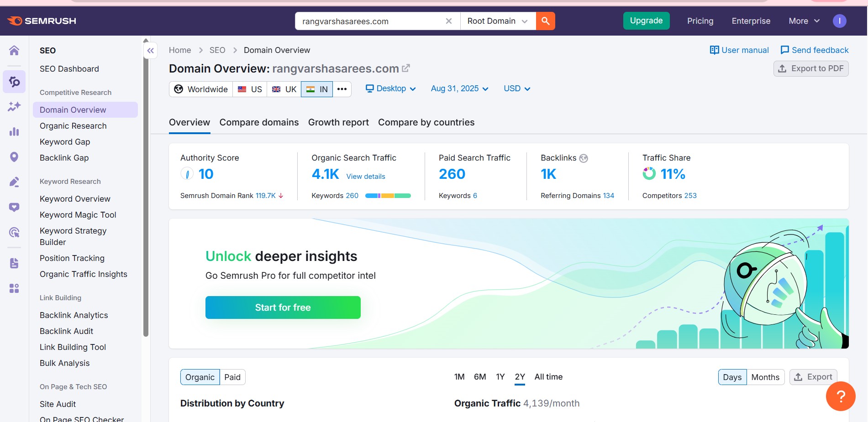Click the Backlinks info settings icon

pyautogui.click(x=584, y=158)
